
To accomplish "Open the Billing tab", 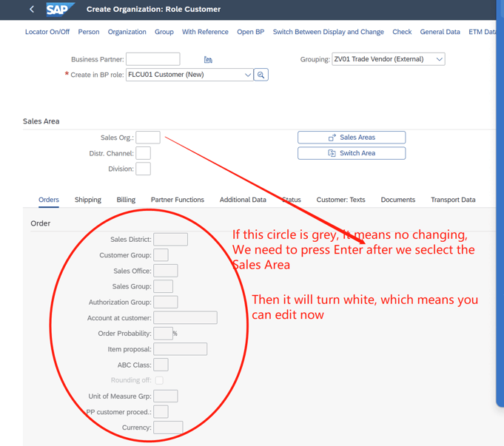I will [126, 200].
